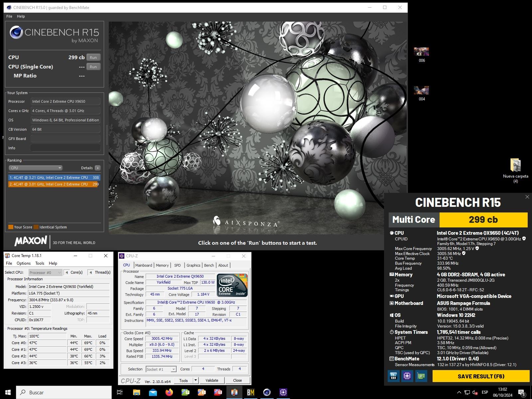The width and height of the screenshot is (532, 399).
Task: Run the multi-core CPU benchmark in Cinebench
Action: point(93,58)
